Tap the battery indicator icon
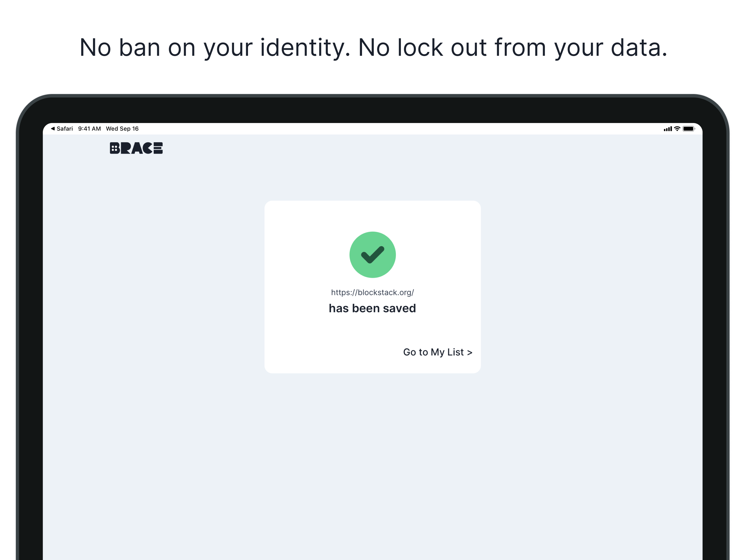The height and width of the screenshot is (560, 747). [x=689, y=128]
